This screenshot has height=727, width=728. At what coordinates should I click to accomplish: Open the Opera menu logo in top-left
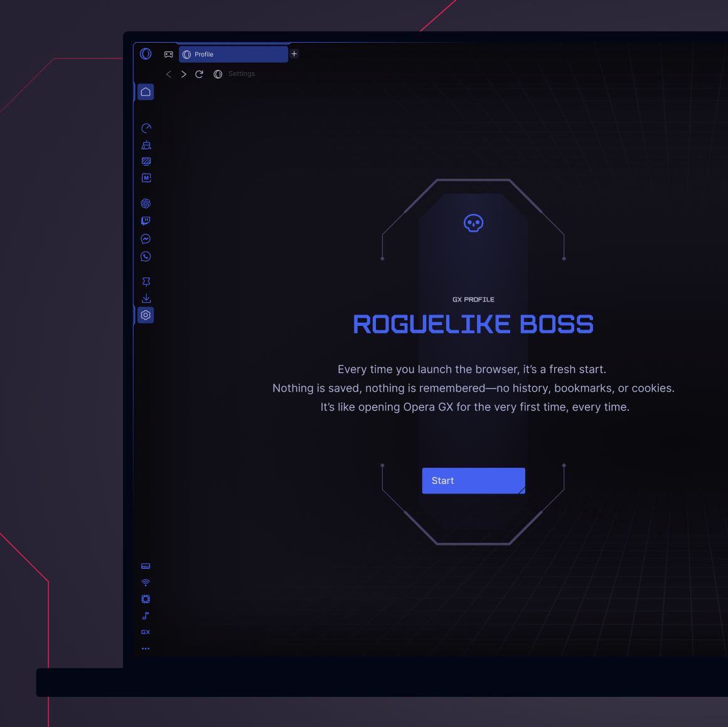(146, 54)
